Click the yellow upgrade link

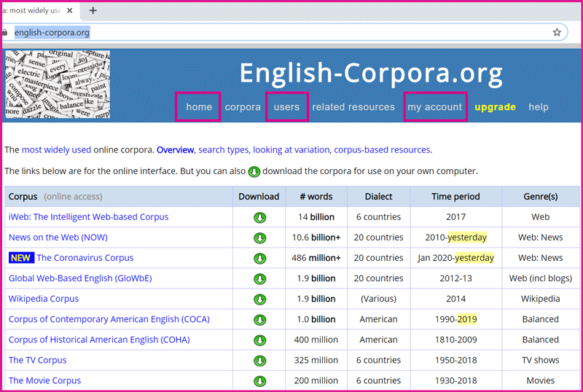tap(495, 107)
